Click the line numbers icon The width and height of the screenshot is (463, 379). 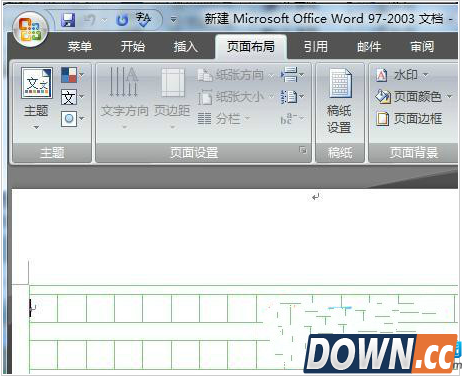292,97
